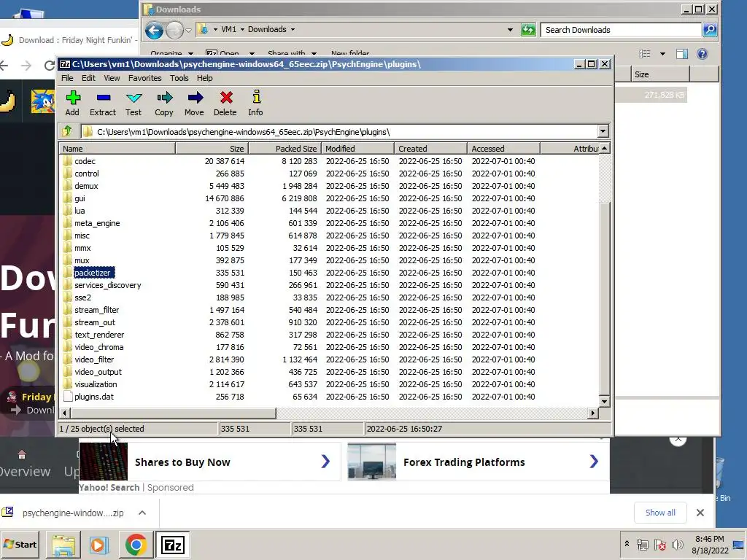Image resolution: width=747 pixels, height=560 pixels.
Task: Open the 7-Zip path dropdown
Action: pos(603,131)
